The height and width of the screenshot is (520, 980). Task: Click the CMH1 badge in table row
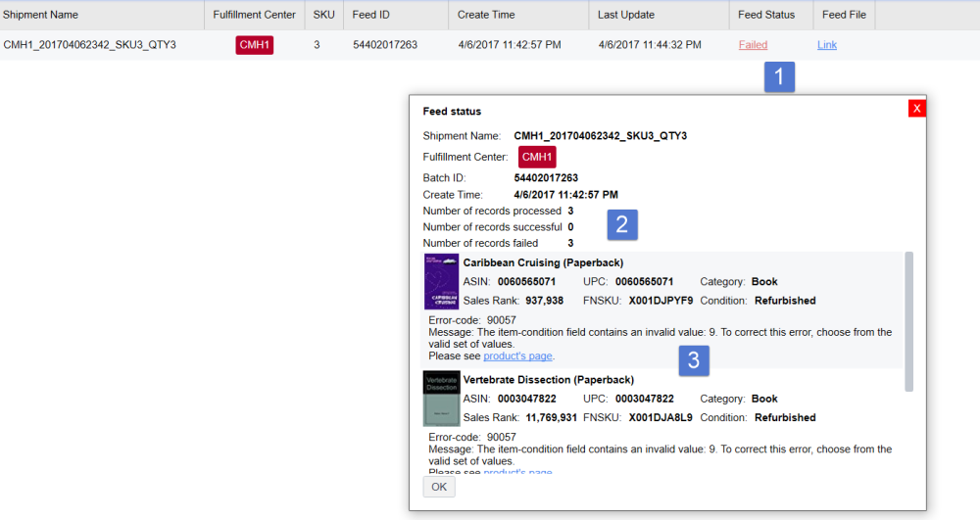[x=255, y=45]
